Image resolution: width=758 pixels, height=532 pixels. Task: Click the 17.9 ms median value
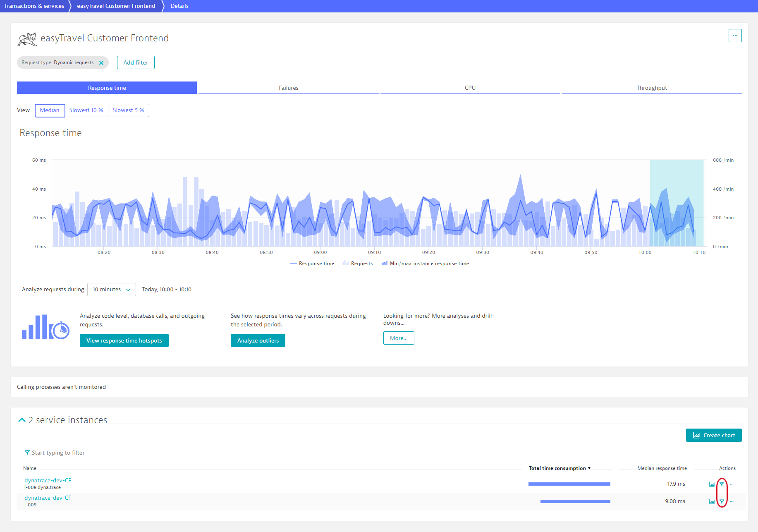pos(676,484)
